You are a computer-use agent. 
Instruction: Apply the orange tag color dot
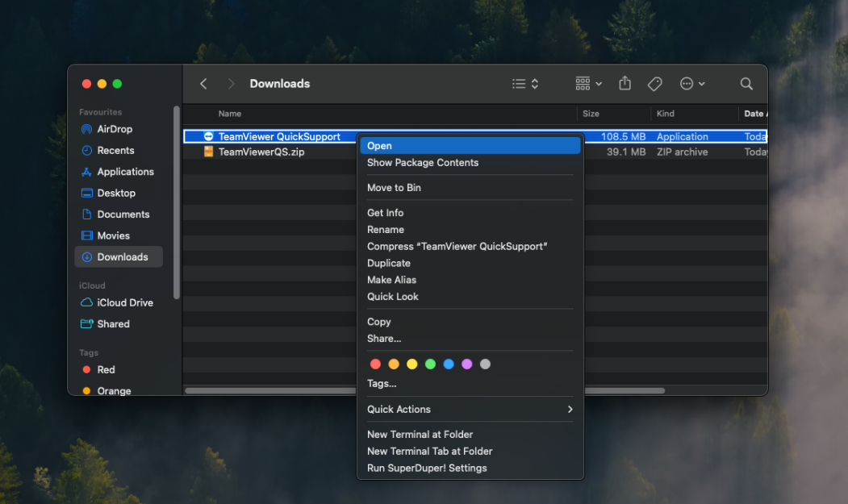tap(394, 364)
